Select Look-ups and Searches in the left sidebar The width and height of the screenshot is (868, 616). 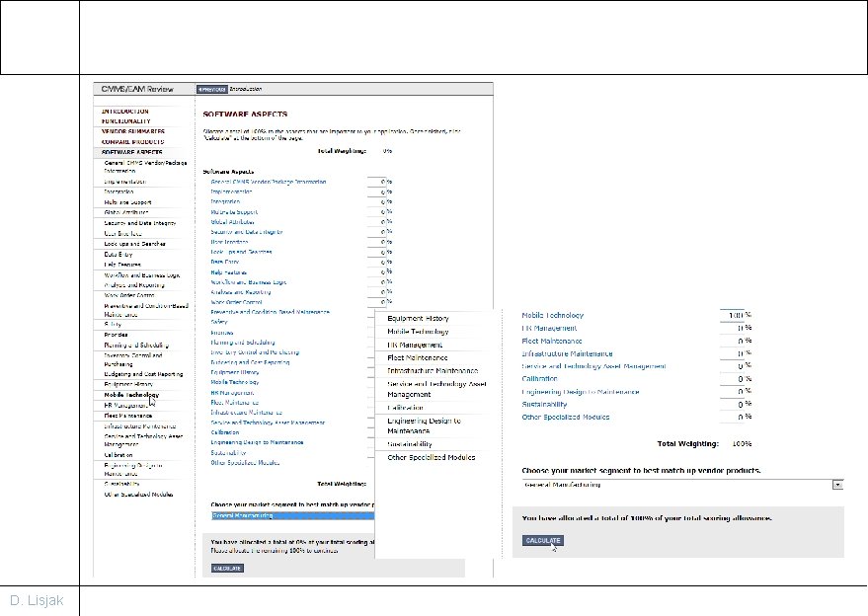tap(135, 244)
